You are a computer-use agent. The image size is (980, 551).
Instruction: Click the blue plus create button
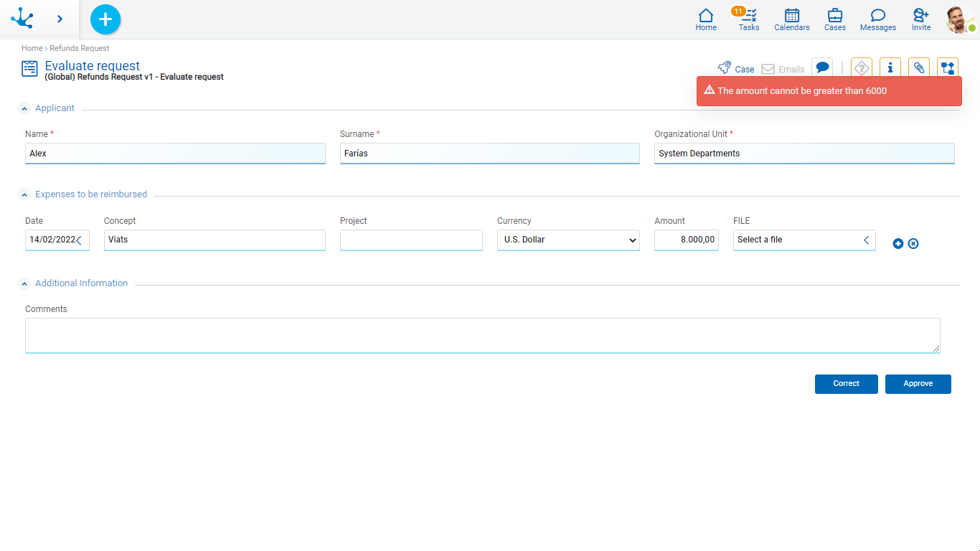click(x=105, y=19)
